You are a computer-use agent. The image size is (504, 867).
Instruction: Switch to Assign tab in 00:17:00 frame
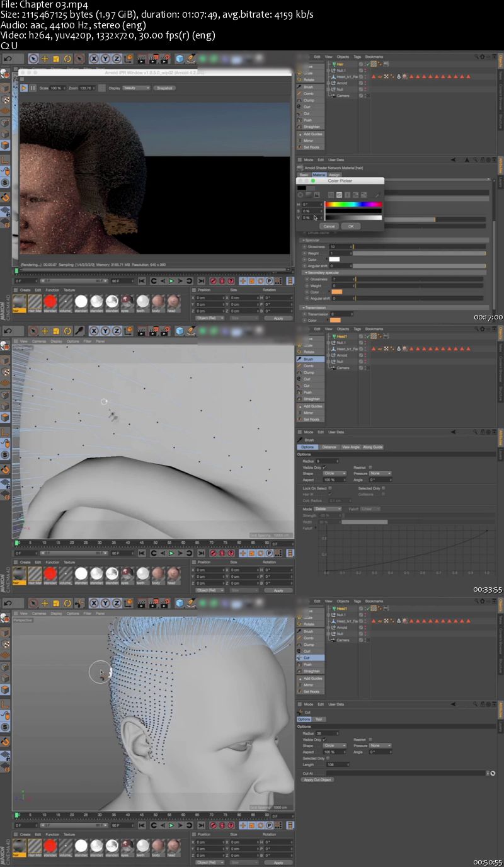[334, 175]
